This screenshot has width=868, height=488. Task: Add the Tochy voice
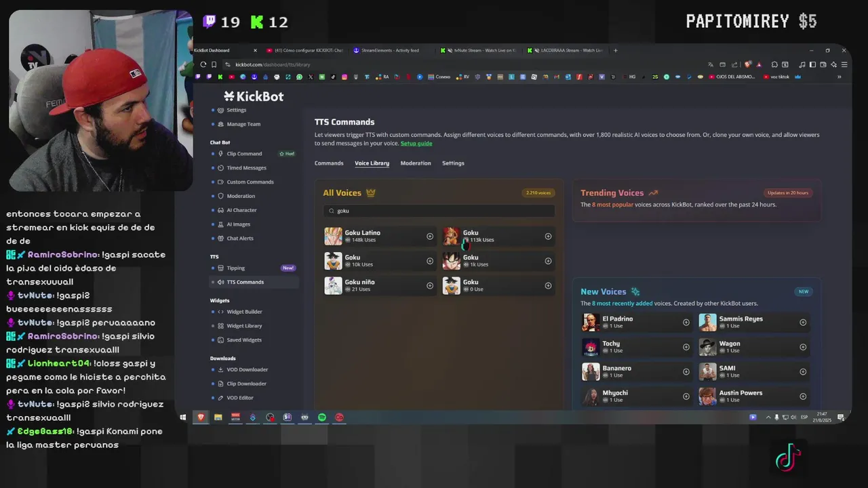coord(686,347)
